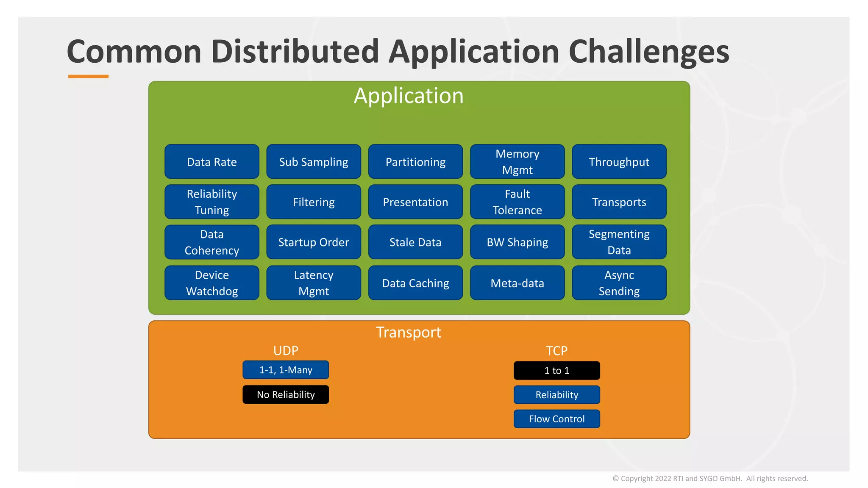Click the Segmenting Data block

(x=619, y=242)
